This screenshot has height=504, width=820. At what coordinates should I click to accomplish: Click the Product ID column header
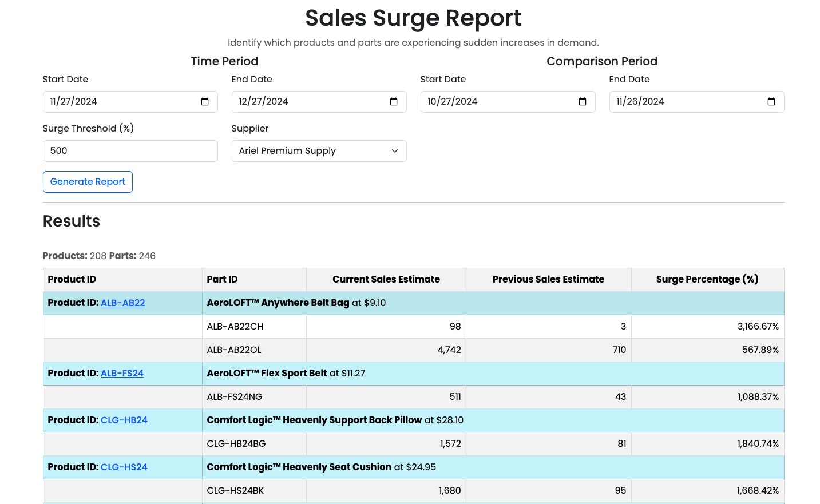click(x=122, y=280)
